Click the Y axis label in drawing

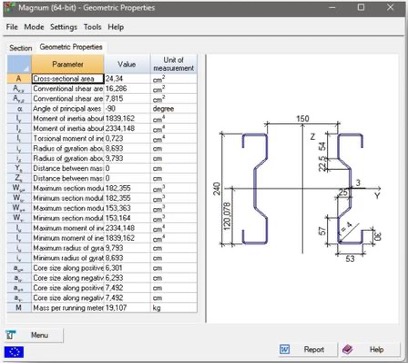tap(377, 196)
